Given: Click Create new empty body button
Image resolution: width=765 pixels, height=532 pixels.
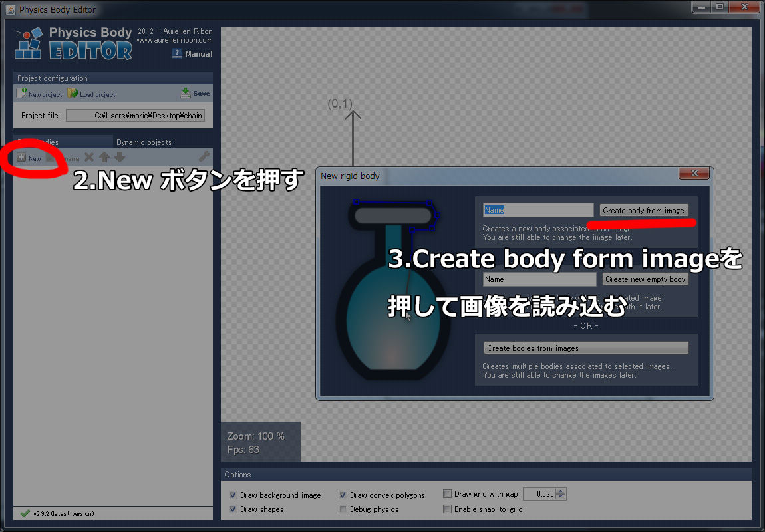Looking at the screenshot, I should (x=645, y=279).
